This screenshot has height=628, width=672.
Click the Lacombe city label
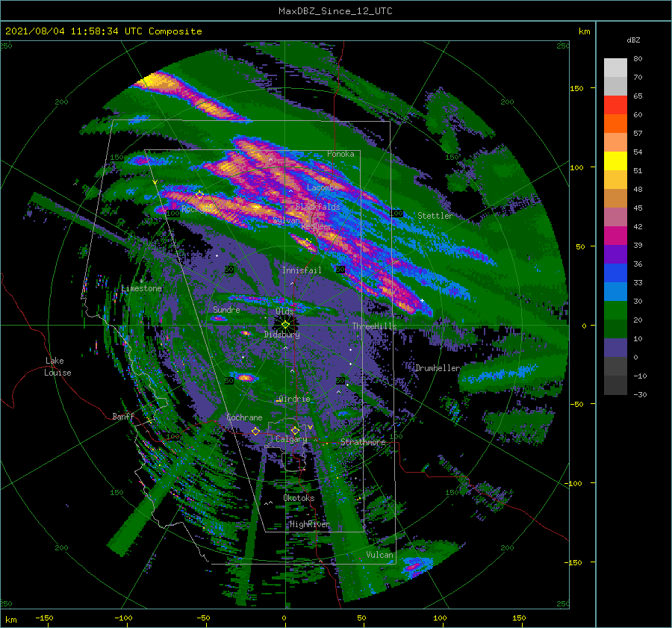click(x=323, y=187)
